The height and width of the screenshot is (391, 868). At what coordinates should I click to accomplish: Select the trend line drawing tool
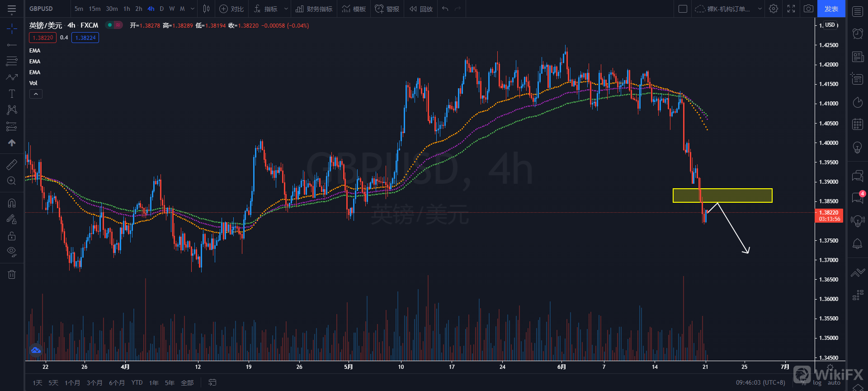pos(12,45)
